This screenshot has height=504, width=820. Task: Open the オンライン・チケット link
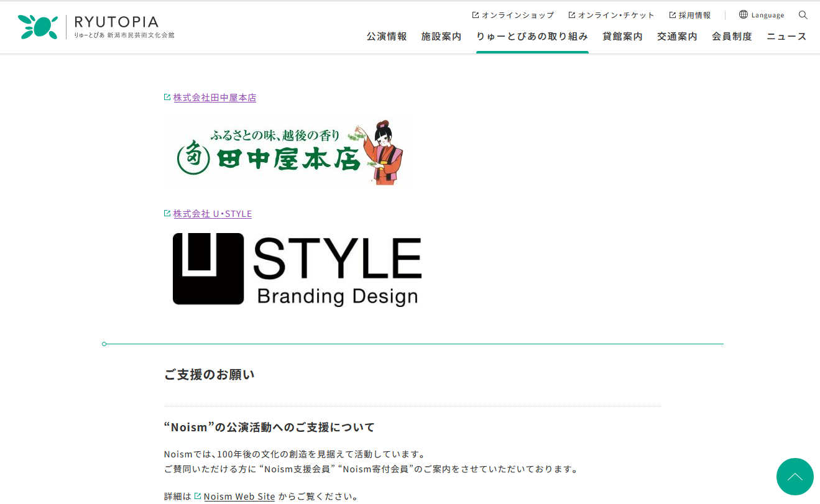pyautogui.click(x=616, y=15)
